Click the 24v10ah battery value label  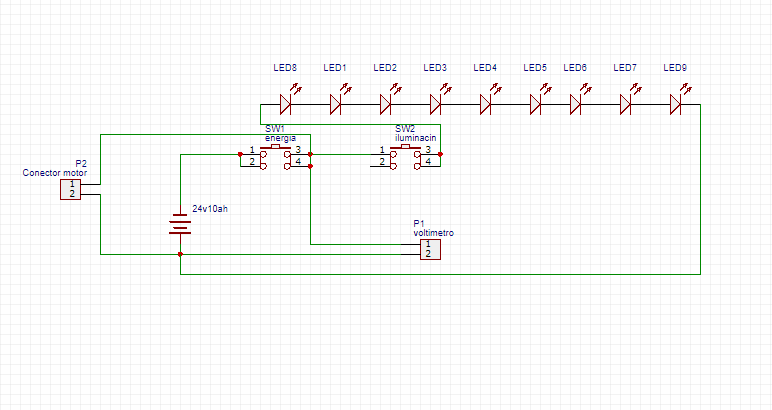[209, 211]
